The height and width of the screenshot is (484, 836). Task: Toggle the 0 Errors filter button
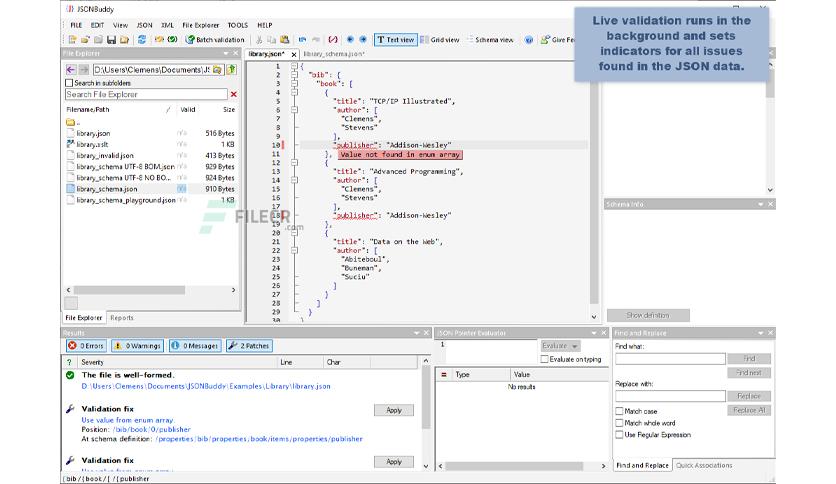(86, 346)
